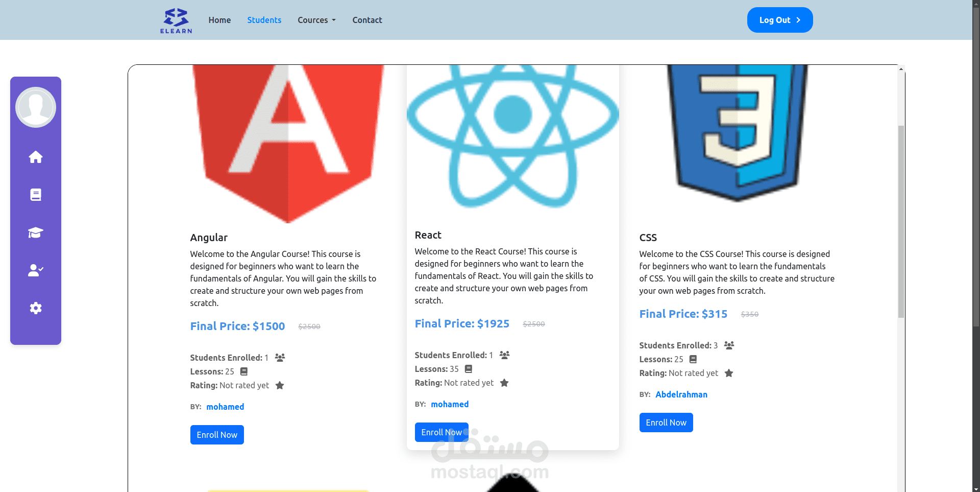Viewport: 980px width, 492px height.
Task: Click the React course logo image
Action: 512,135
